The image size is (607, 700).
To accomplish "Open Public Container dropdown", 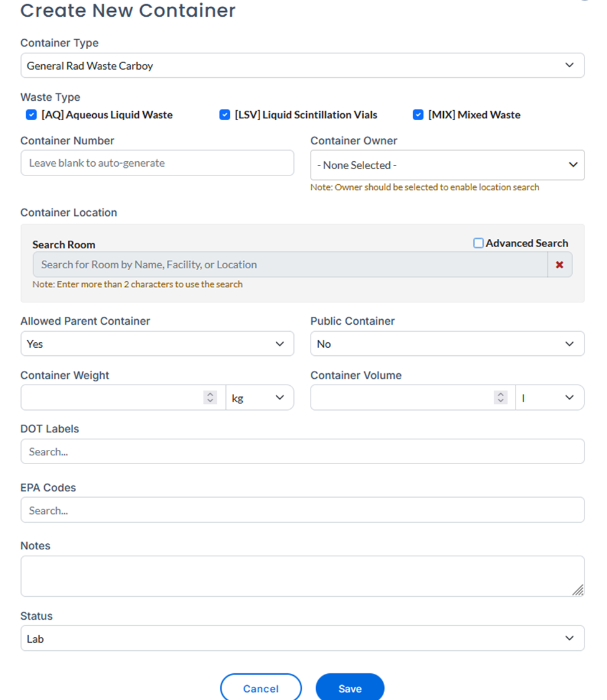I will click(448, 343).
